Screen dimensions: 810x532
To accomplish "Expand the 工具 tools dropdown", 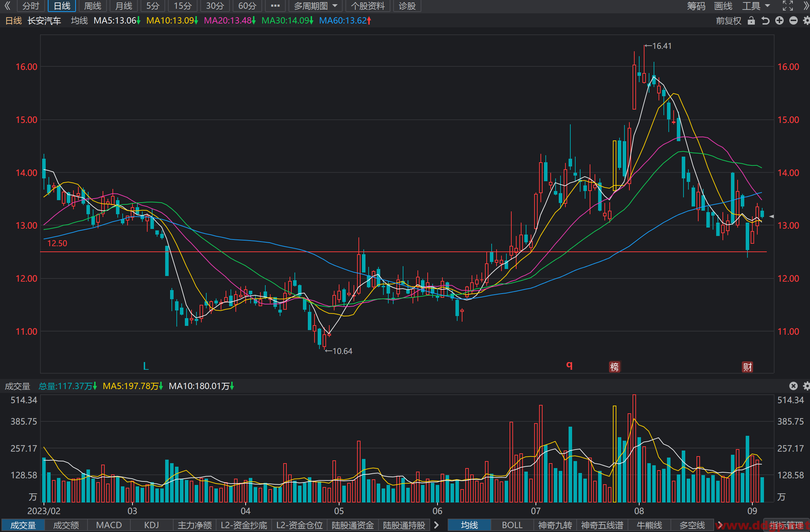I will point(756,6).
